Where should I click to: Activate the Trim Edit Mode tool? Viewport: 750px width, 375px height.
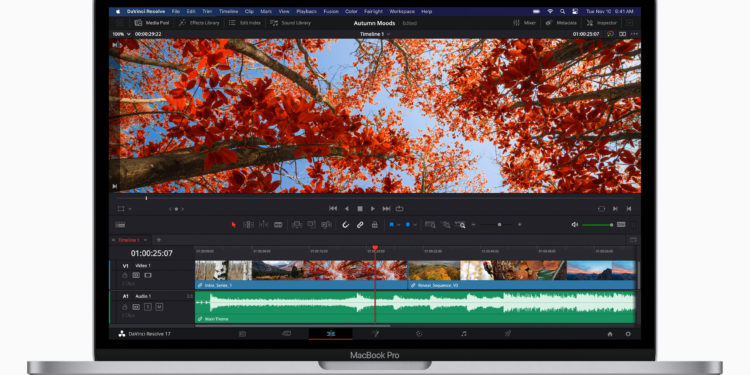[x=248, y=224]
